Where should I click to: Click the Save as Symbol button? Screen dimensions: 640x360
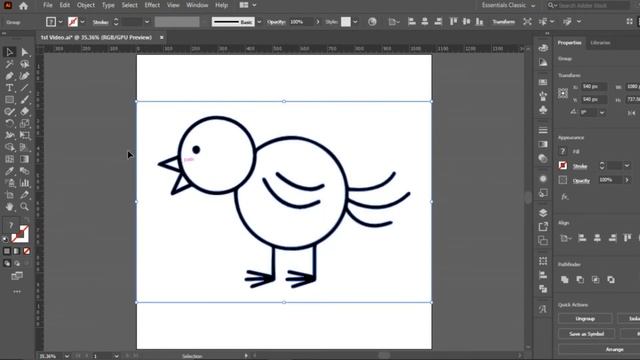point(587,334)
